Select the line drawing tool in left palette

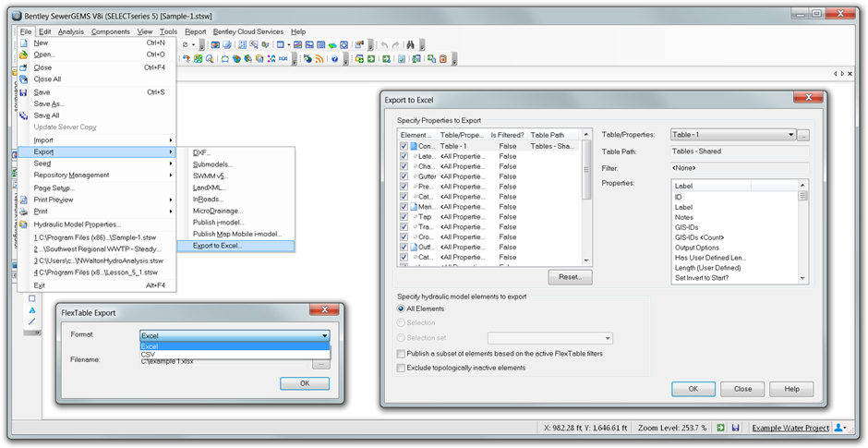32,321
